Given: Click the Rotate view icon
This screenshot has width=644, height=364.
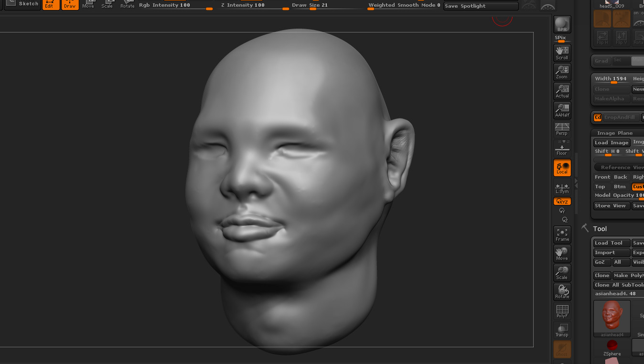Looking at the screenshot, I should click(x=562, y=292).
